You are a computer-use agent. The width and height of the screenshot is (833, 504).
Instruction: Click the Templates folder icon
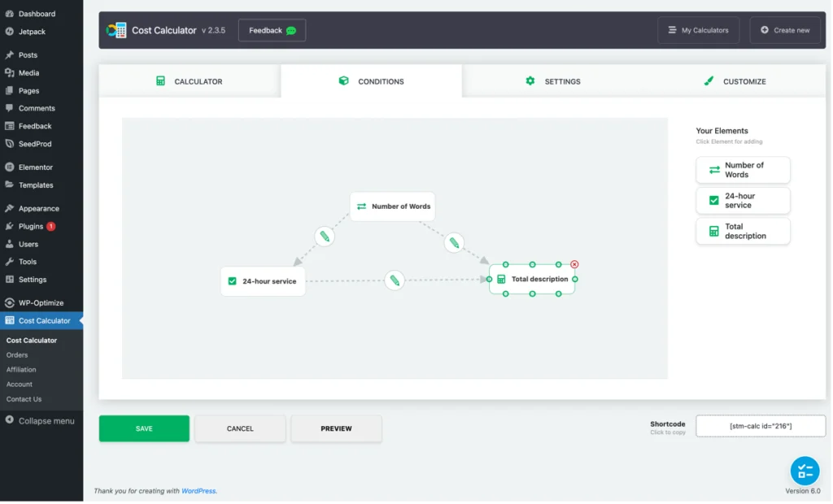(10, 185)
